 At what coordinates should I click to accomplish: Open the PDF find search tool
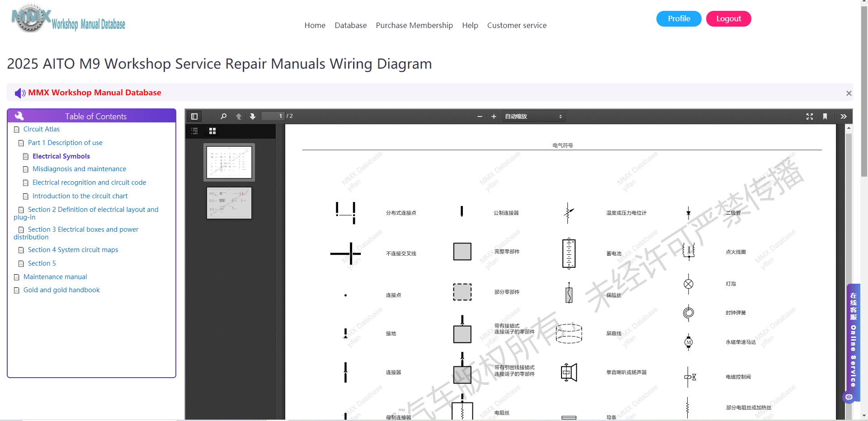[223, 117]
